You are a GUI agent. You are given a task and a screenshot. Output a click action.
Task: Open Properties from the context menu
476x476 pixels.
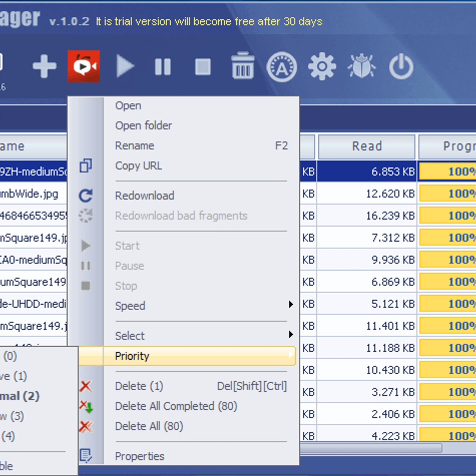click(140, 456)
